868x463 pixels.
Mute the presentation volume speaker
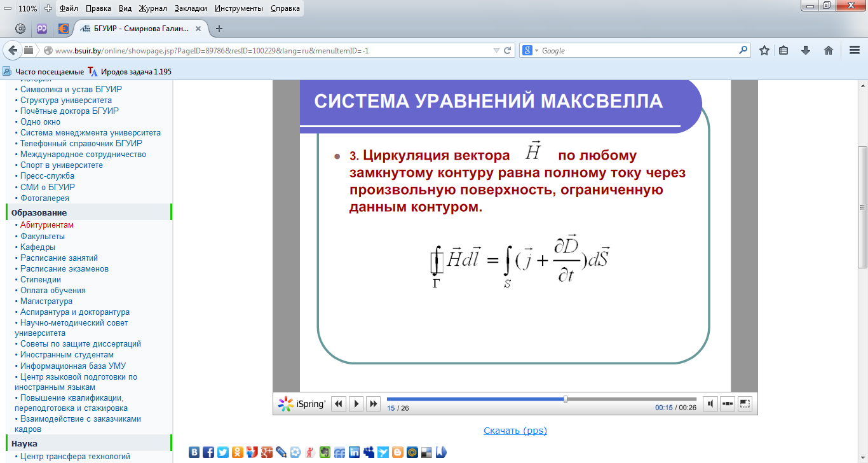(x=711, y=403)
